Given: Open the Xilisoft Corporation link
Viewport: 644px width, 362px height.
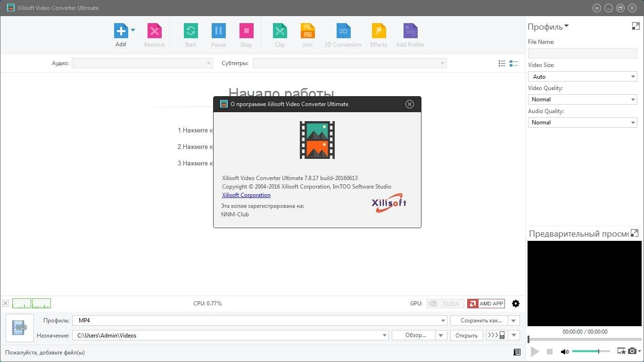Looking at the screenshot, I should pos(246,195).
